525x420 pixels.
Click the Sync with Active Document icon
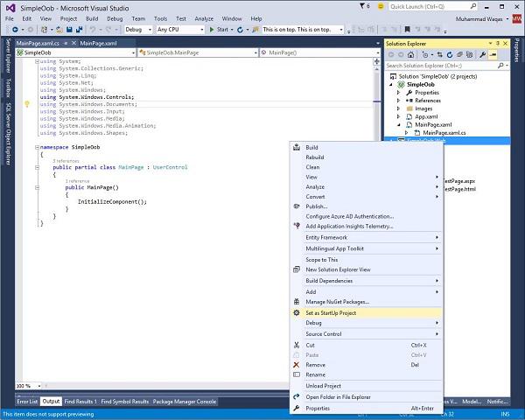(439, 53)
